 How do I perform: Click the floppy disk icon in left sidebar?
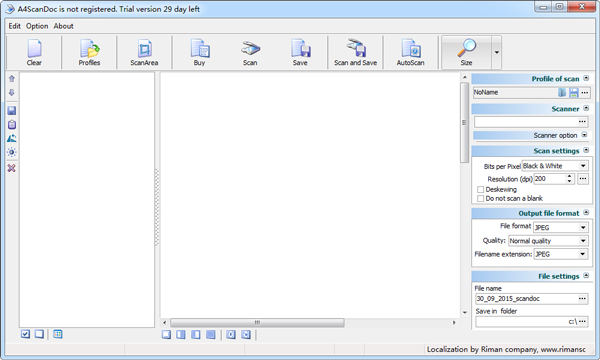(12, 111)
